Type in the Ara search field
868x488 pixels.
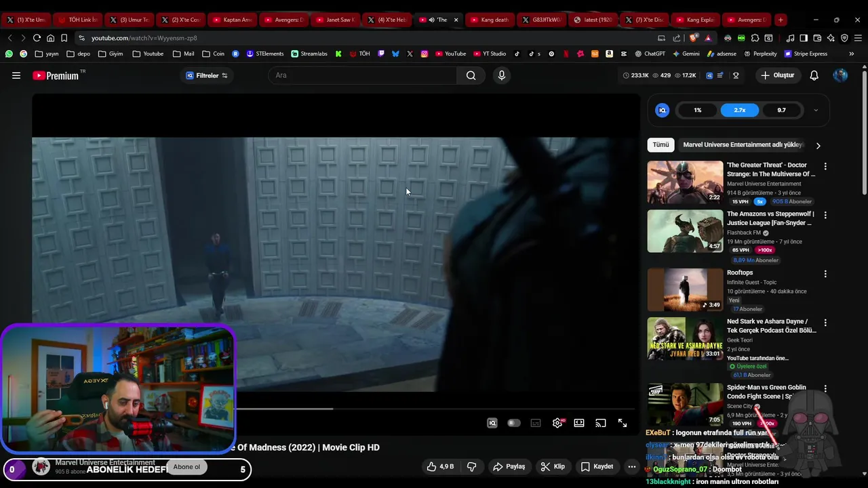click(363, 76)
